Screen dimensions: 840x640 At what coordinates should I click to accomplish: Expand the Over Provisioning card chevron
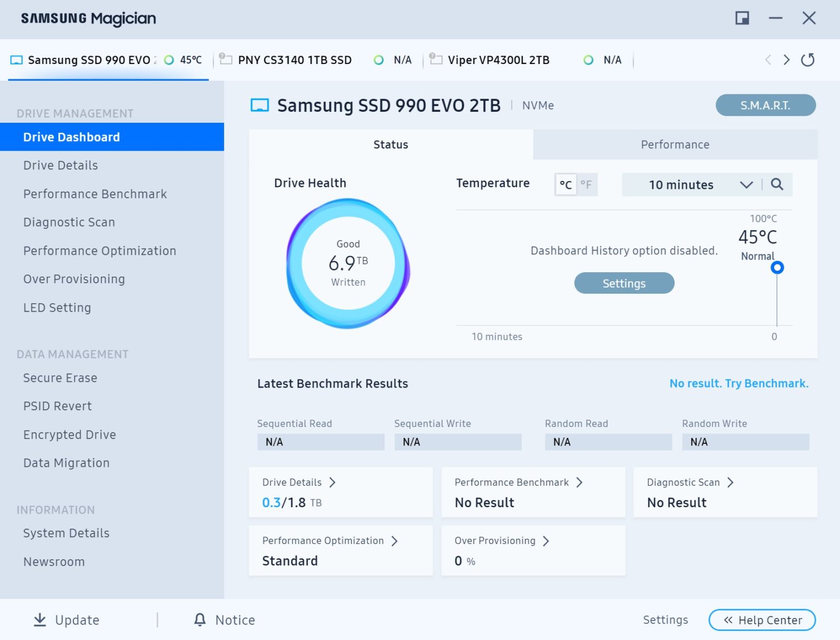coord(546,541)
